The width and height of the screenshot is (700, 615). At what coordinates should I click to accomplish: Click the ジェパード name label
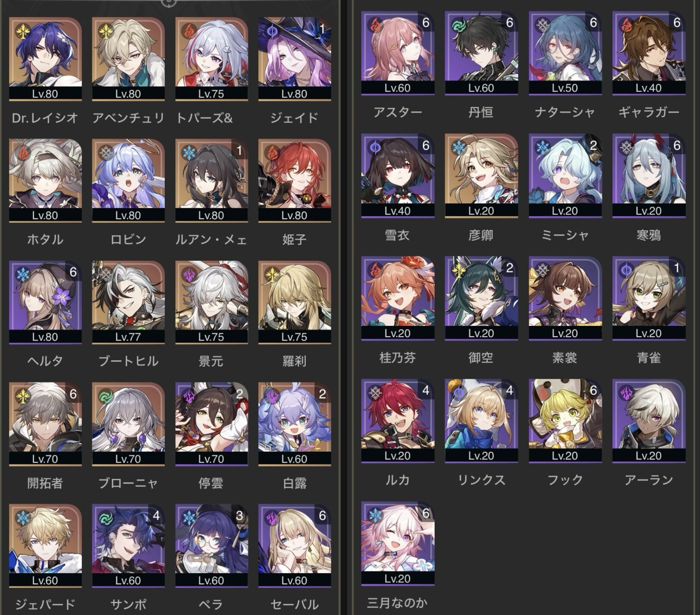(x=45, y=604)
